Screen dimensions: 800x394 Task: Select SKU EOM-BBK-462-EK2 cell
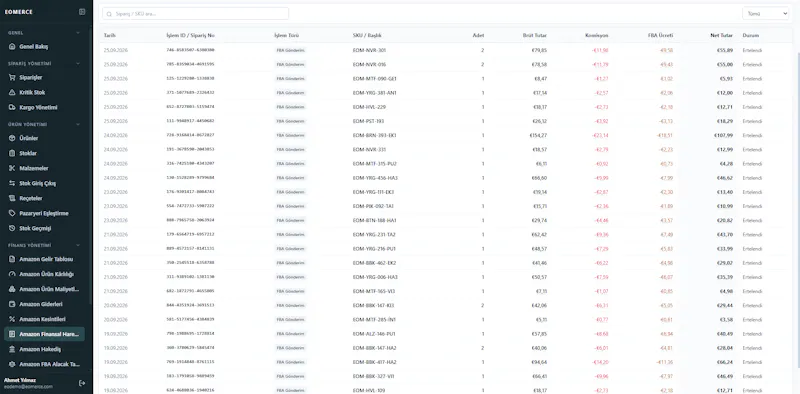pos(374,263)
